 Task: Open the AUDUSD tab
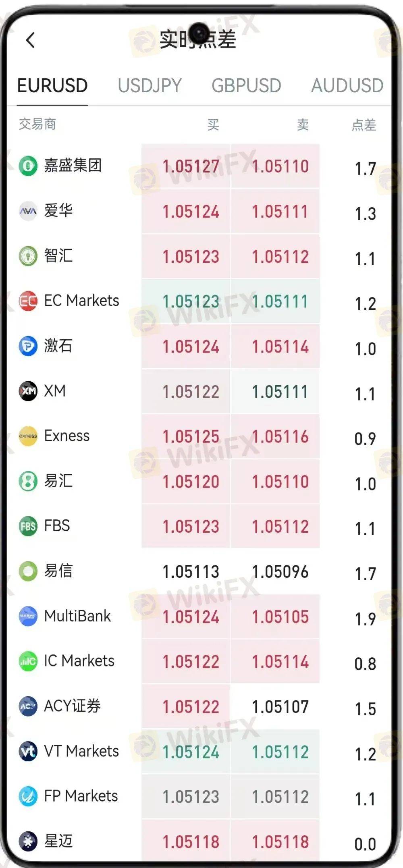pos(347,86)
